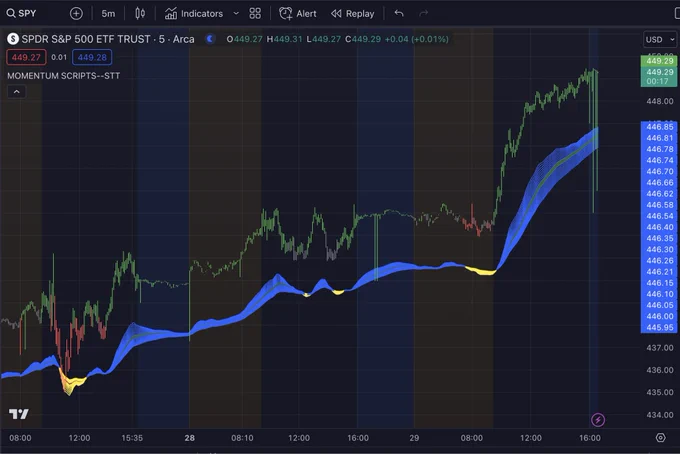Undo the last chart action
Screen dimensions: 680x454
[399, 13]
